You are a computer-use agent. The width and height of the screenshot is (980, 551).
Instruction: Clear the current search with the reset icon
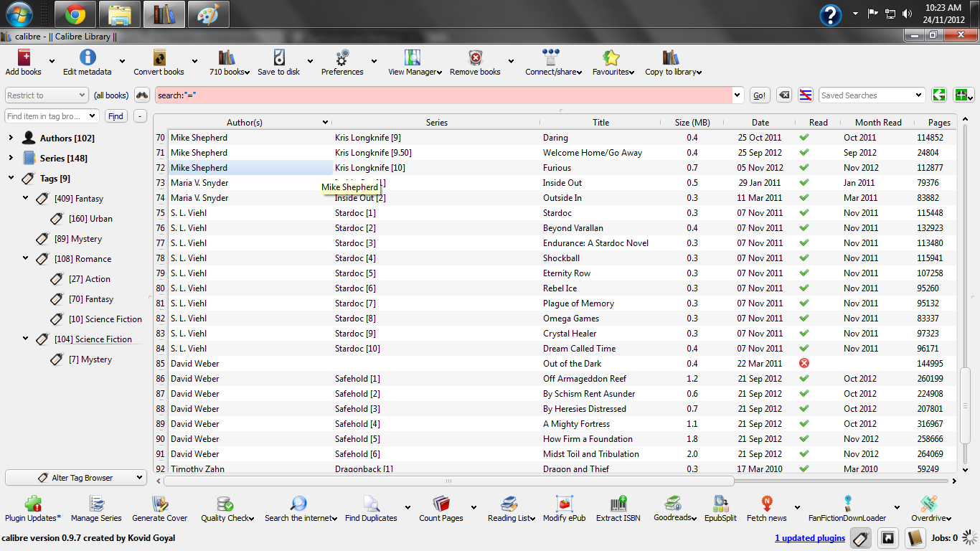click(784, 95)
